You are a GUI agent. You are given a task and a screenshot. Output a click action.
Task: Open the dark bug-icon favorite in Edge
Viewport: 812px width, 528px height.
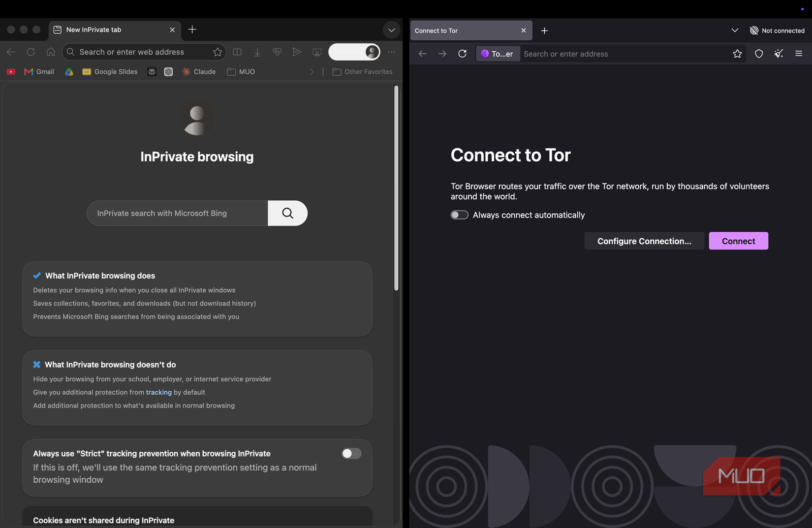[152, 72]
